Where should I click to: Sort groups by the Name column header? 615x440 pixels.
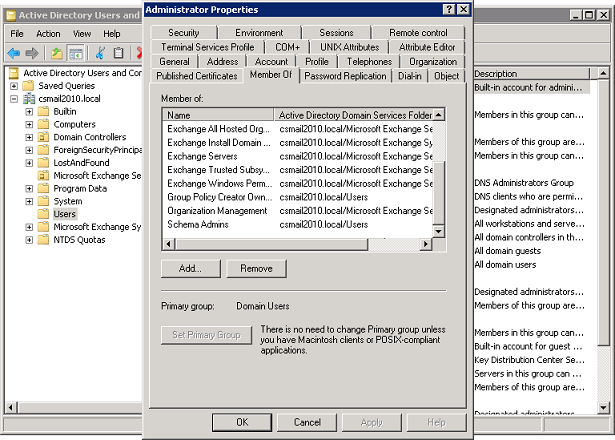click(x=218, y=115)
